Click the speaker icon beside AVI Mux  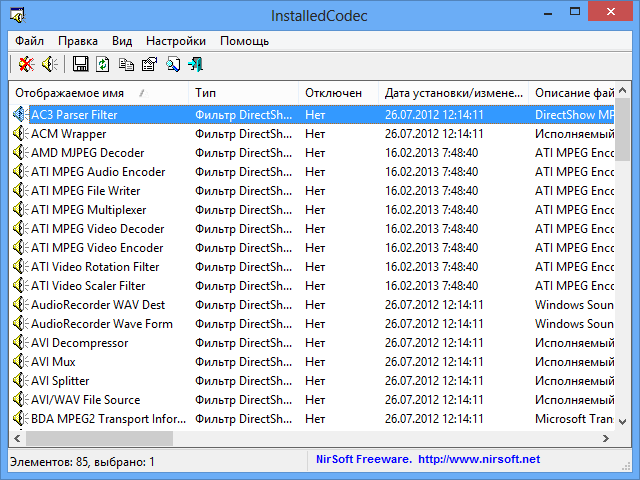pos(21,362)
